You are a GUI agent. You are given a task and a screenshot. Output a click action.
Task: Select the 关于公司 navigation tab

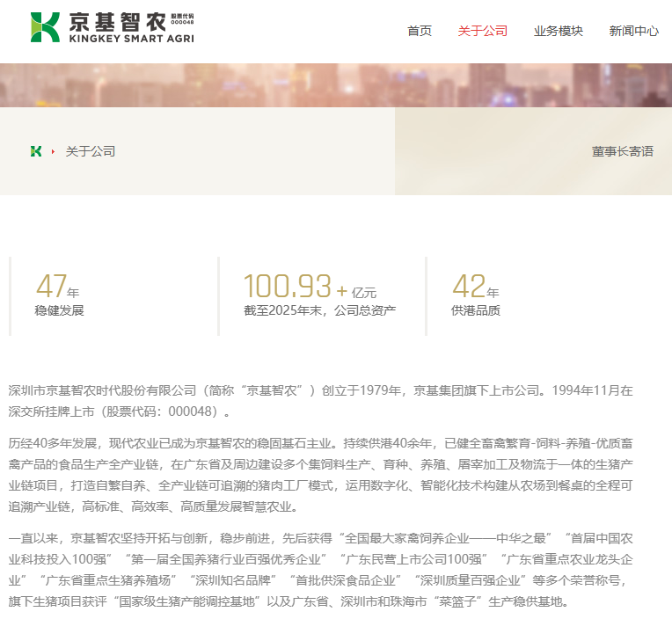point(482,31)
